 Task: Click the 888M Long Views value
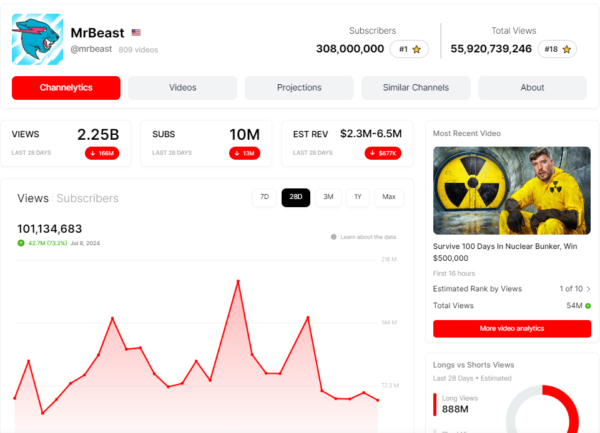(x=455, y=409)
